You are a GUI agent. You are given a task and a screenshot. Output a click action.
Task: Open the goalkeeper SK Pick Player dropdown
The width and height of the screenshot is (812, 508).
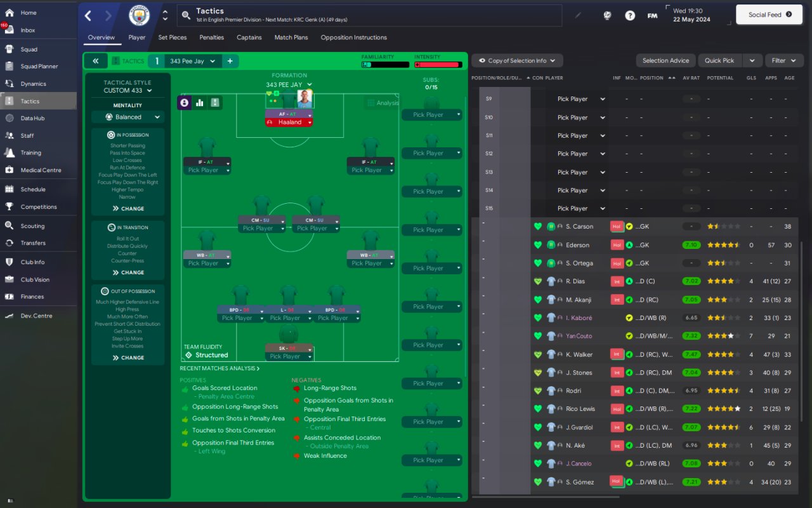(289, 356)
